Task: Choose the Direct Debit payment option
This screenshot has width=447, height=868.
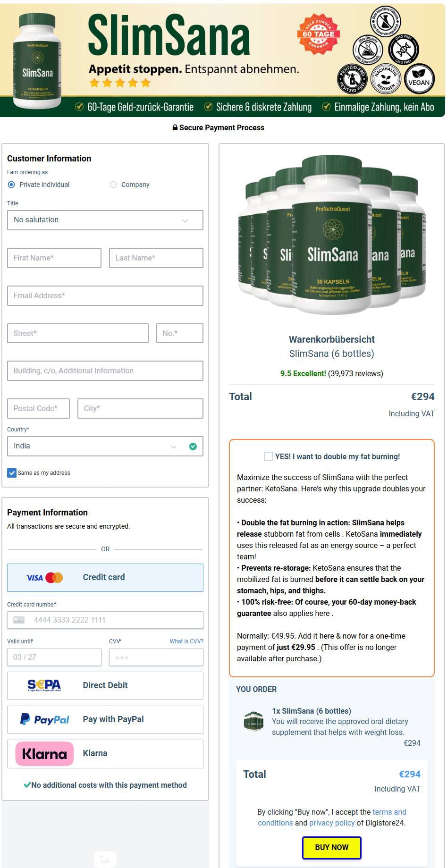Action: [105, 685]
